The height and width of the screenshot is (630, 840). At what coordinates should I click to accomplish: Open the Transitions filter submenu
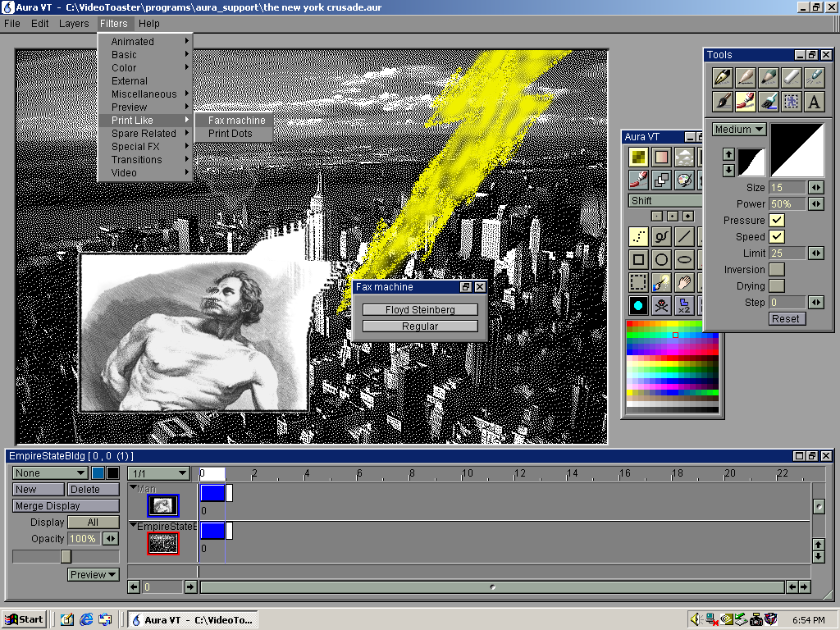145,160
